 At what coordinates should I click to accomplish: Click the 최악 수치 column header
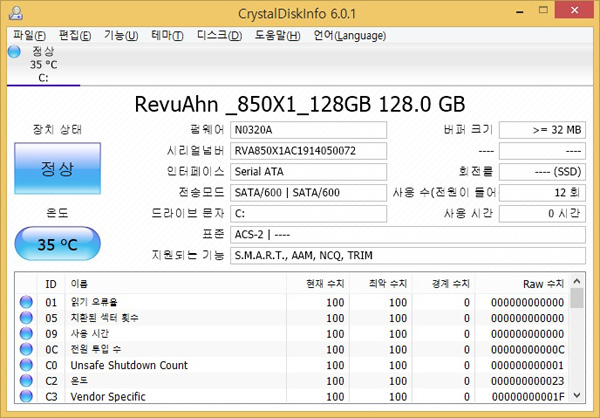tap(380, 284)
